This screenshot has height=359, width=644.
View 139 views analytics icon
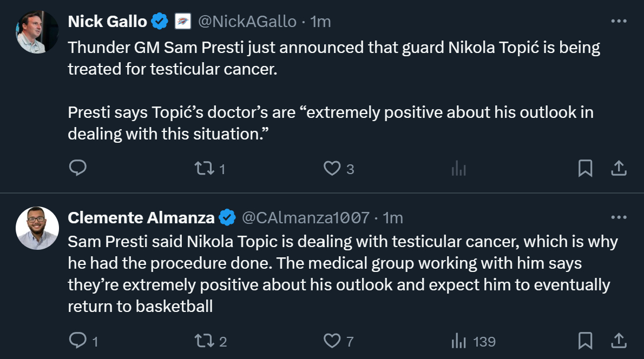pos(459,341)
